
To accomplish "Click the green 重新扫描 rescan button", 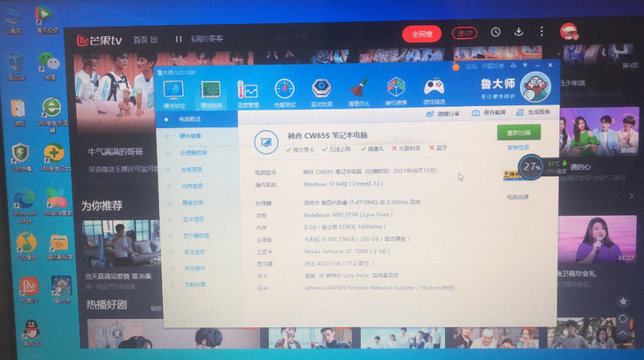I will coord(518,133).
